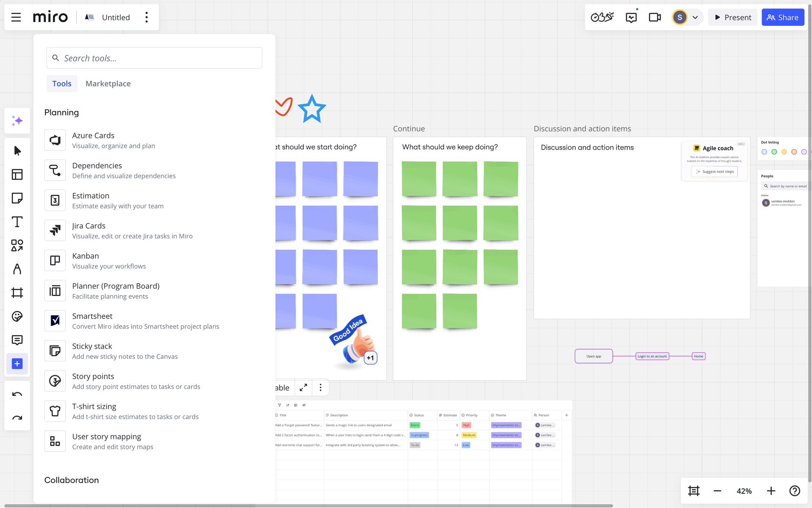This screenshot has height=508, width=812.
Task: Expand the table to full view
Action: click(303, 388)
